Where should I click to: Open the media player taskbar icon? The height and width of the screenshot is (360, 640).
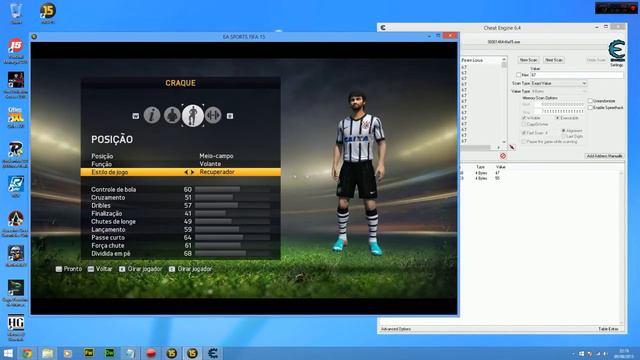(68, 353)
